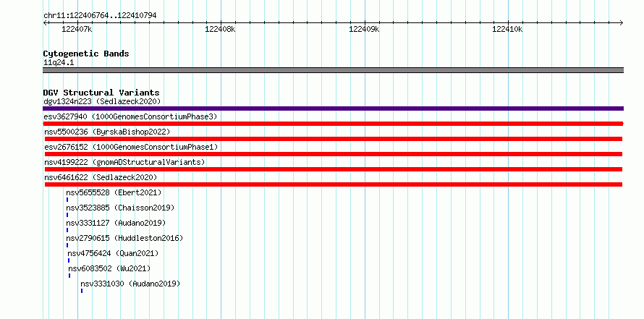Image resolution: width=644 pixels, height=319 pixels.
Task: Open nsv3523885 (Chaisson2019) variant label
Action: coord(120,208)
